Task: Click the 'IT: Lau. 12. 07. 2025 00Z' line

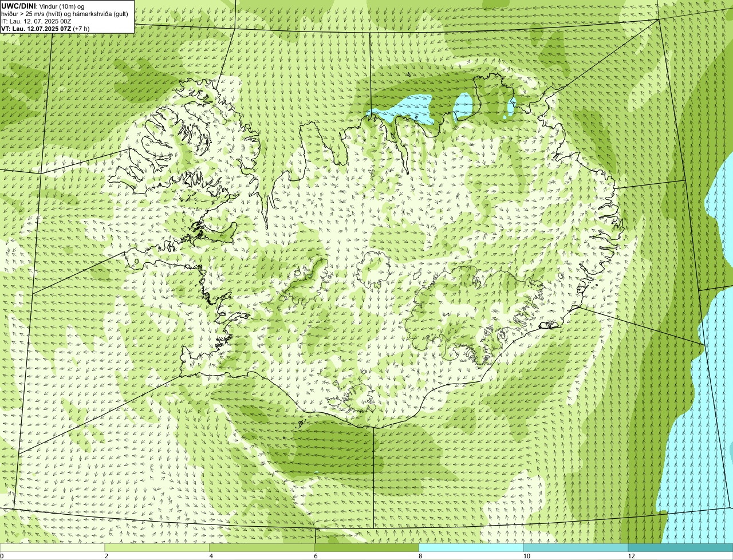Action: (37, 21)
